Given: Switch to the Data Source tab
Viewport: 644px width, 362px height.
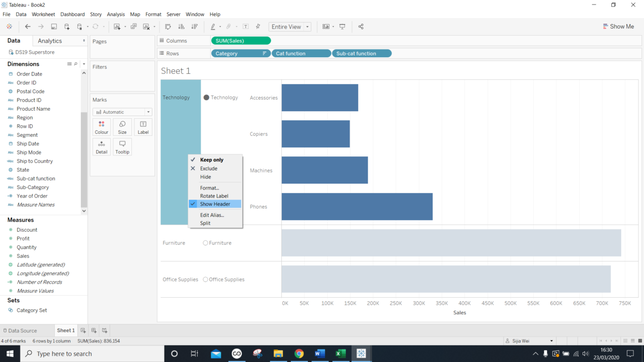Looking at the screenshot, I should tap(24, 330).
